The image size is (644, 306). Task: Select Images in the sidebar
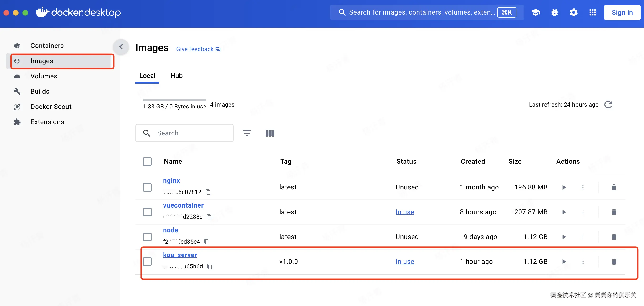point(60,61)
